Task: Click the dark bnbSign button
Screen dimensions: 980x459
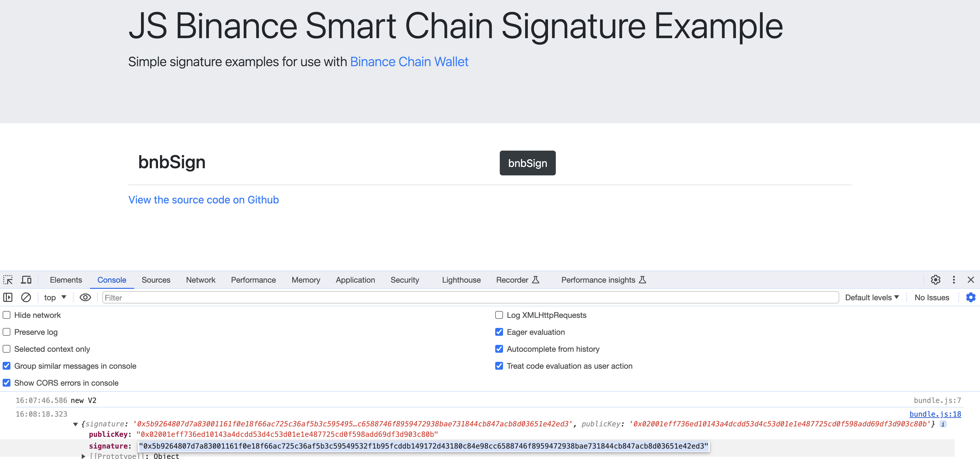Action: 527,163
